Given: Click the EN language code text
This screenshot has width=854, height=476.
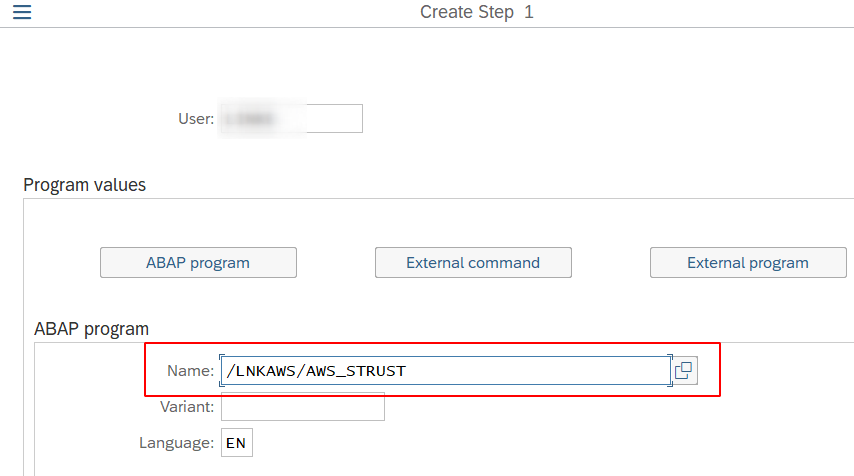Looking at the screenshot, I should coord(236,443).
